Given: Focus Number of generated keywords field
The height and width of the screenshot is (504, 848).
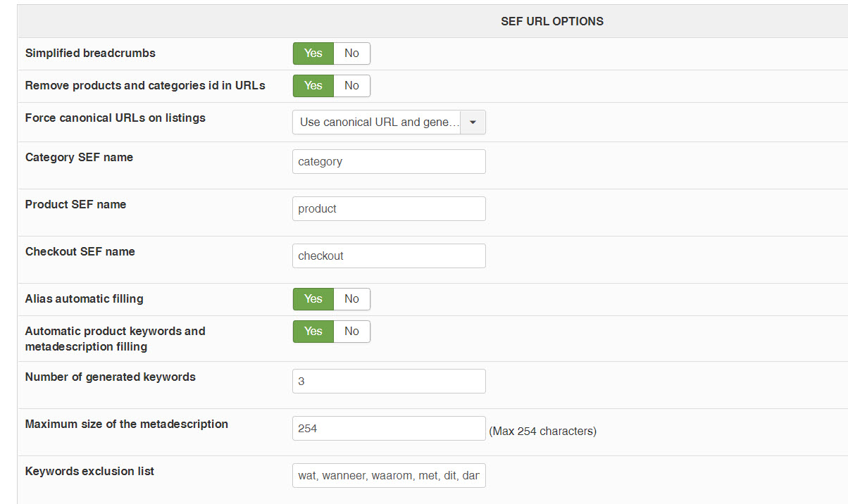Looking at the screenshot, I should [x=389, y=382].
